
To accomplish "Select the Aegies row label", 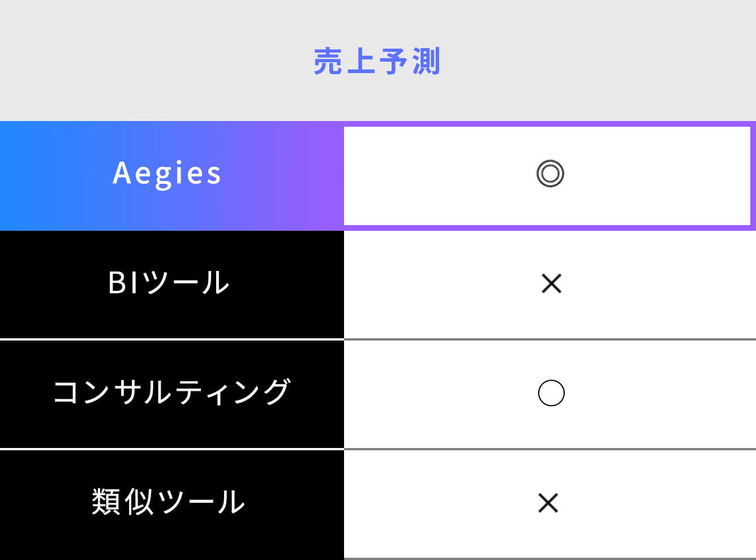I will [167, 173].
